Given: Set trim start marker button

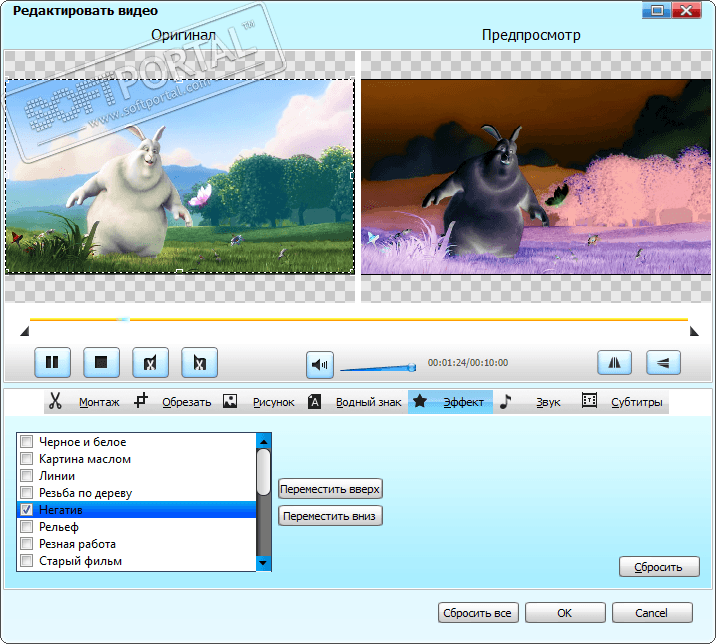Looking at the screenshot, I should tap(150, 363).
